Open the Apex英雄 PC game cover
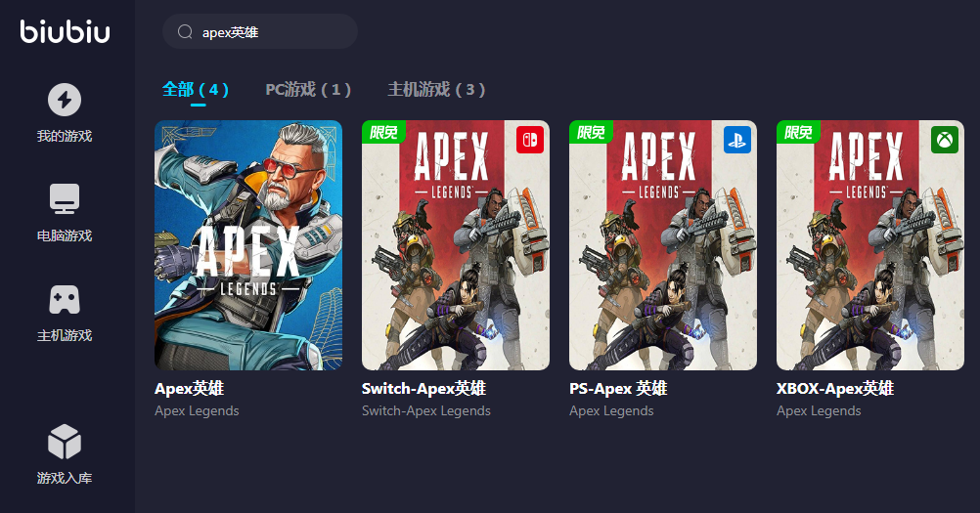This screenshot has height=513, width=980. click(x=248, y=245)
